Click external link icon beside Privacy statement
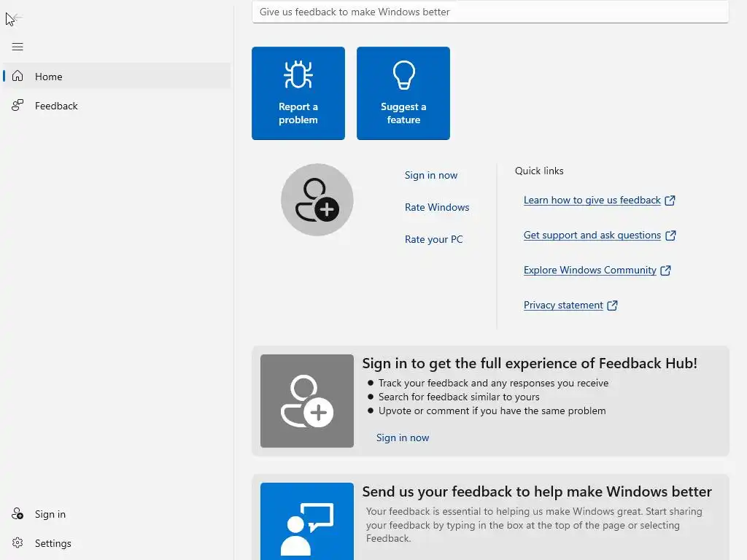 (x=612, y=306)
